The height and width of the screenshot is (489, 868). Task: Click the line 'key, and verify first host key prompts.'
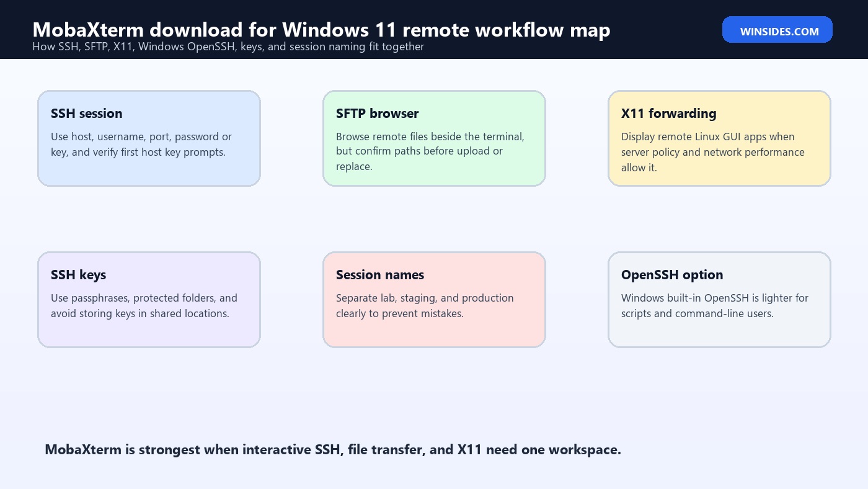click(x=138, y=152)
